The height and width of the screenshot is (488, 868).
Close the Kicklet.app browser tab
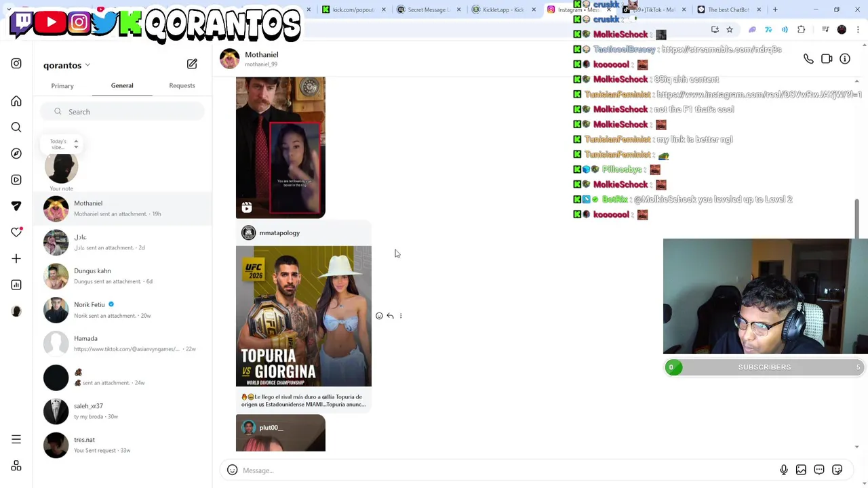pos(534,9)
